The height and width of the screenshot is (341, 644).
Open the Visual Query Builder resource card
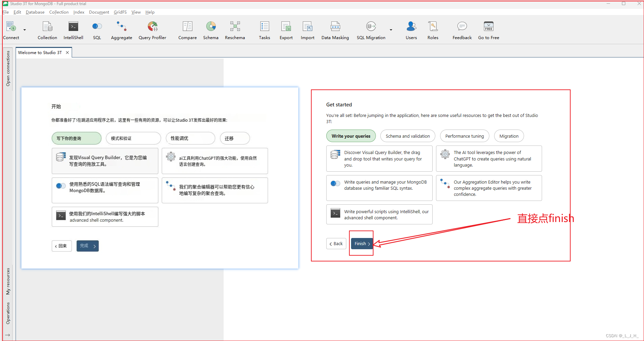[379, 158]
